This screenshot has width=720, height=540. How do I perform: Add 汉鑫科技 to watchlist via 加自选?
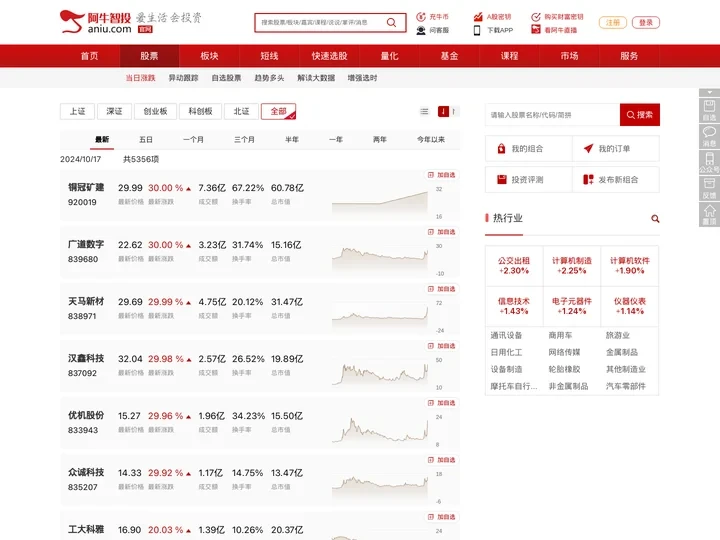point(441,346)
